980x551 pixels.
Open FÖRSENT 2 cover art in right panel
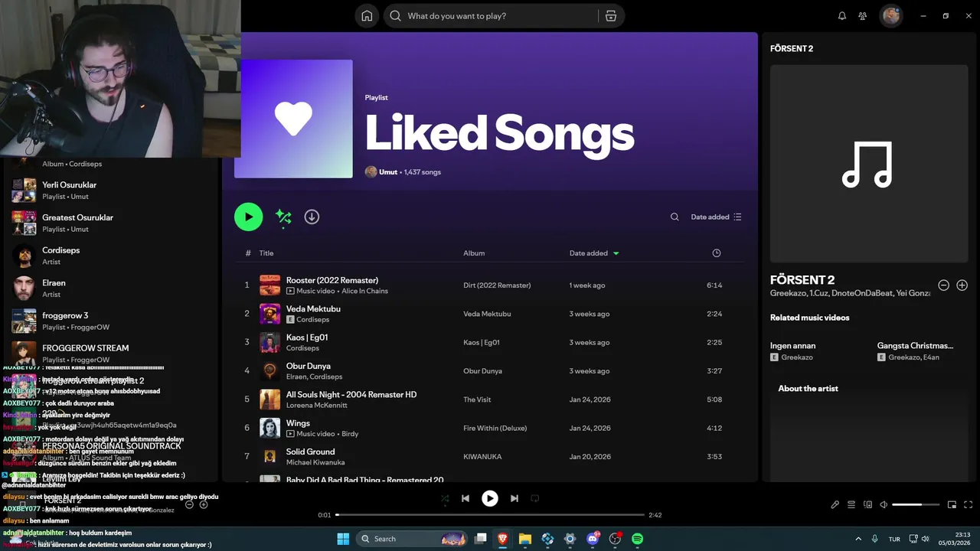tap(868, 164)
